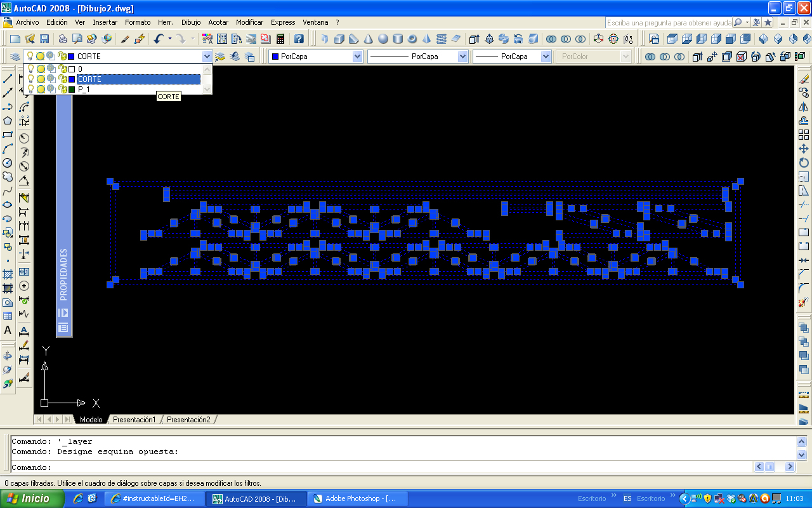Click blue color swatch of CORTE row
The height and width of the screenshot is (508, 812).
point(72,79)
